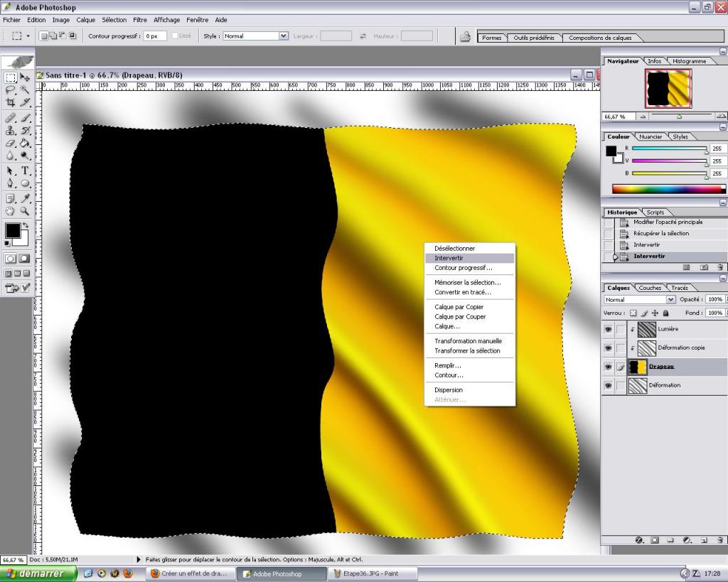Select the Lasso tool
Screen dimensions: 728x582
click(11, 90)
